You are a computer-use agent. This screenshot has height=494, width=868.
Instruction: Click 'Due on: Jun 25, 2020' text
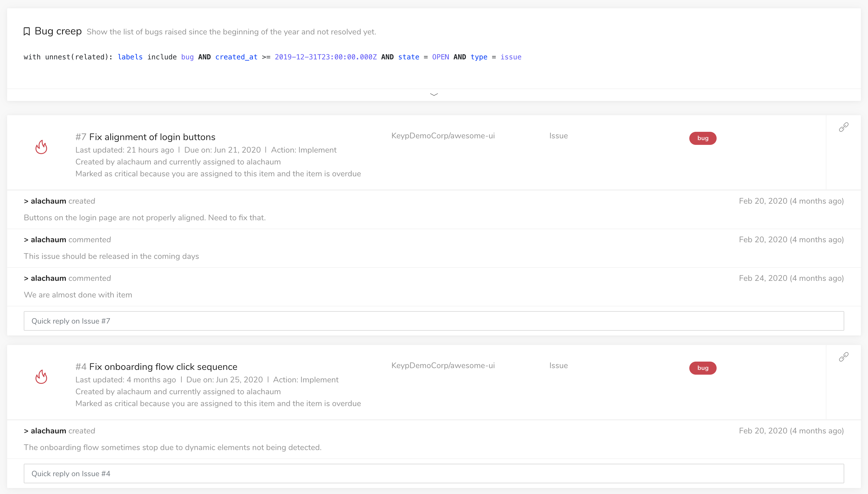point(224,380)
